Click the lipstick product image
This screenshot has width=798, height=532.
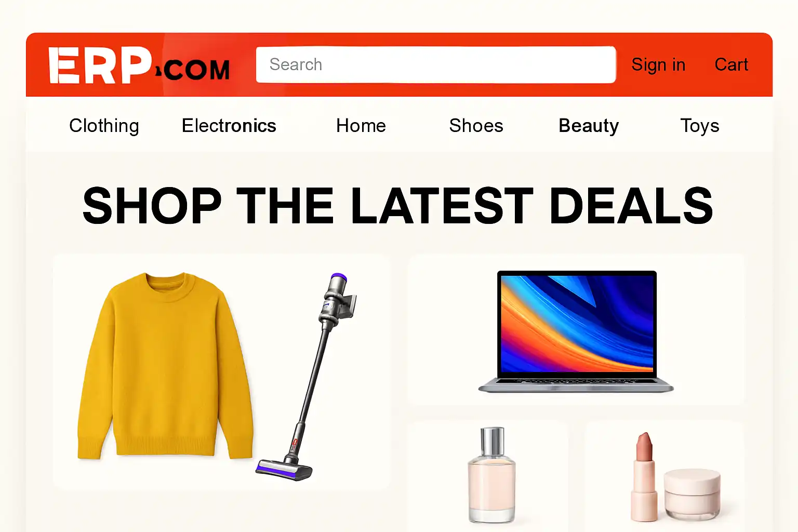pyautogui.click(x=644, y=477)
